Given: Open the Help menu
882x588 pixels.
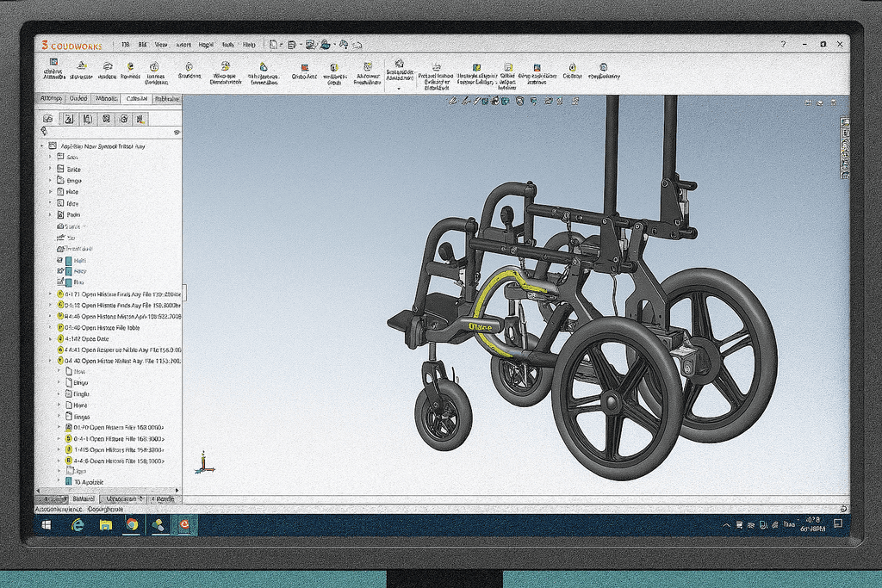Looking at the screenshot, I should (249, 44).
